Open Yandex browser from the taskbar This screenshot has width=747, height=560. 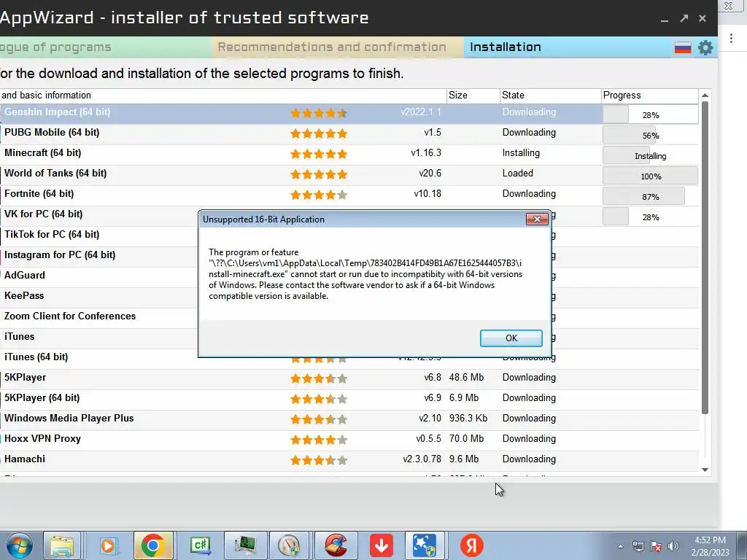click(472, 545)
